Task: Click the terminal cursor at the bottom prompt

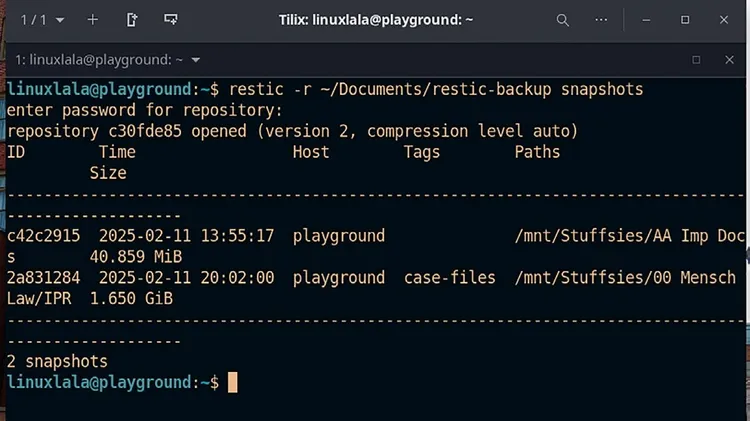Action: [x=232, y=383]
